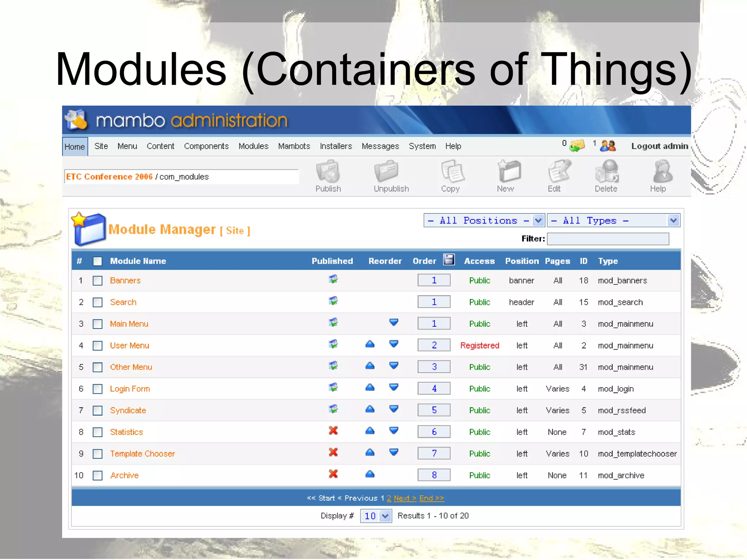Click the Unpublish toolbar icon
This screenshot has width=747, height=560.
(387, 171)
